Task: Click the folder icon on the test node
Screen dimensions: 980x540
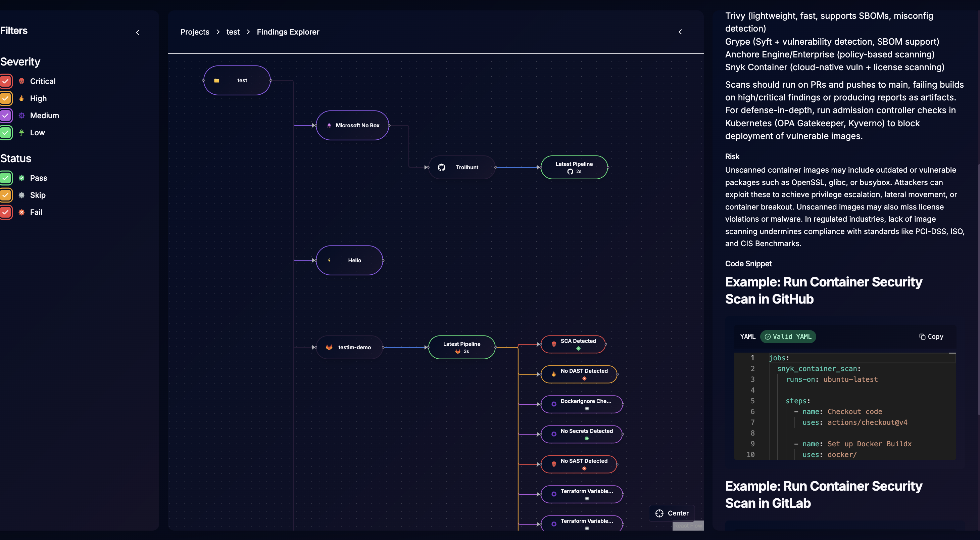Action: point(217,80)
